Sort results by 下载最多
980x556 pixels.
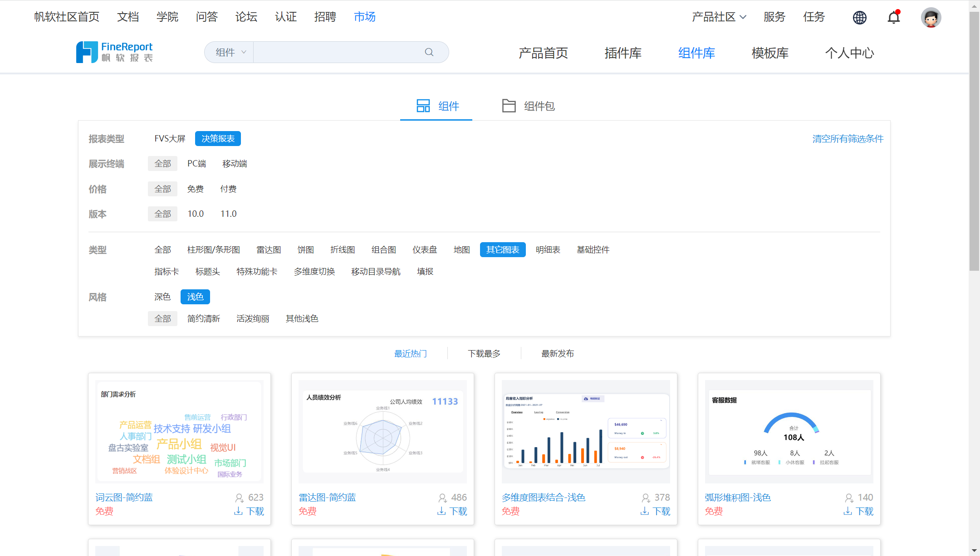(x=484, y=353)
